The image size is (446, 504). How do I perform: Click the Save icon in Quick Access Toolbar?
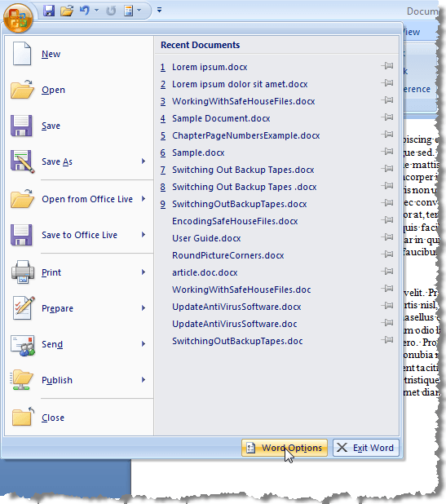point(49,11)
